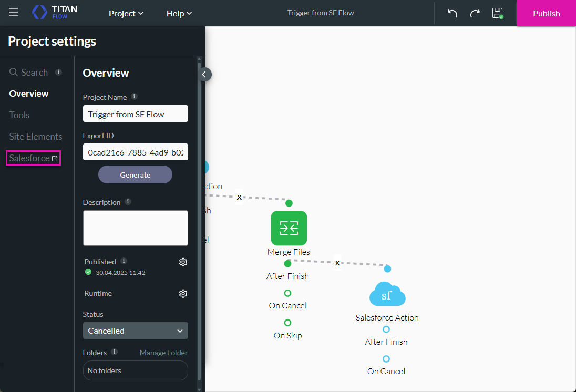
Task: Click Merge Files On Skip connector
Action: pos(287,323)
